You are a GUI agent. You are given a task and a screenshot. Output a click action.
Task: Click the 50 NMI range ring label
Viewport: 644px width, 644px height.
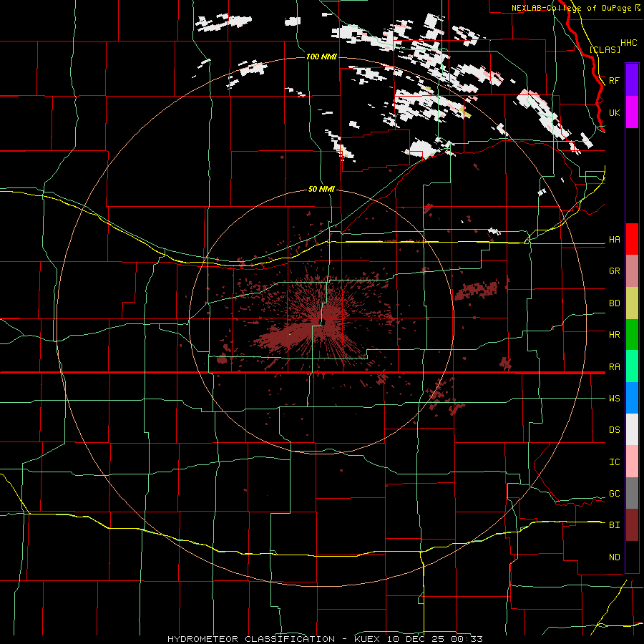click(321, 189)
